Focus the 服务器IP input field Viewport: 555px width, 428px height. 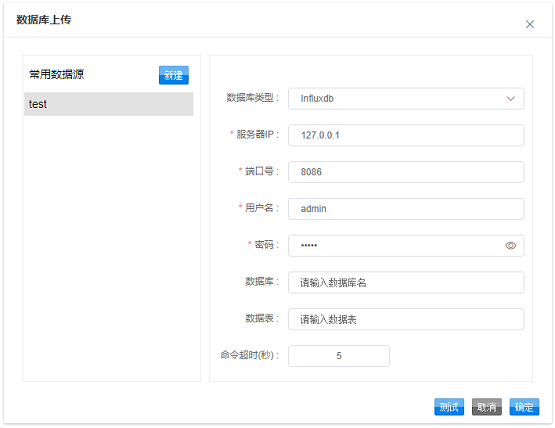tap(406, 135)
